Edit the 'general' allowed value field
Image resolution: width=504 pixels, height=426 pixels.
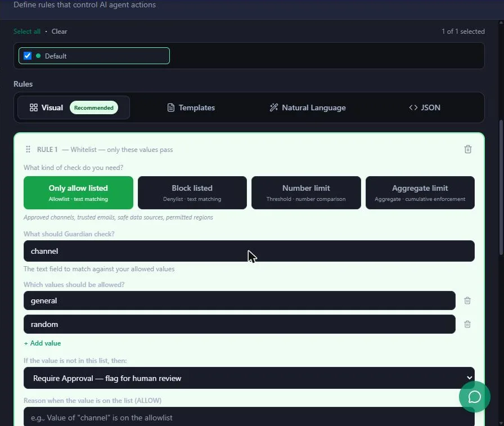click(240, 301)
